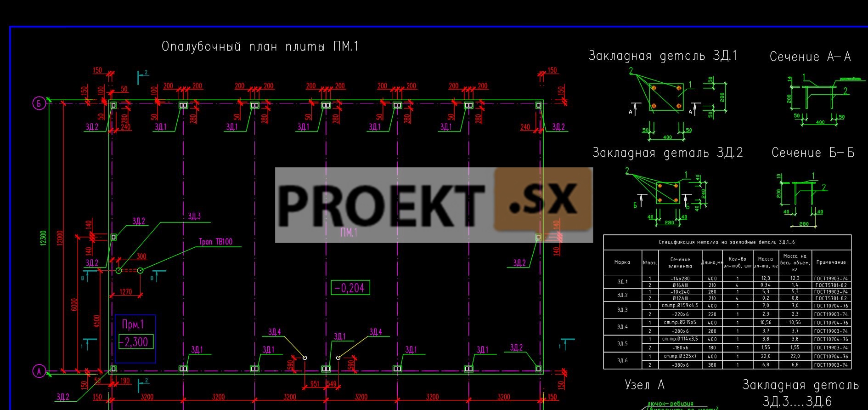Click the '-180x6' section cell
This screenshot has height=410, width=868.
click(680, 347)
